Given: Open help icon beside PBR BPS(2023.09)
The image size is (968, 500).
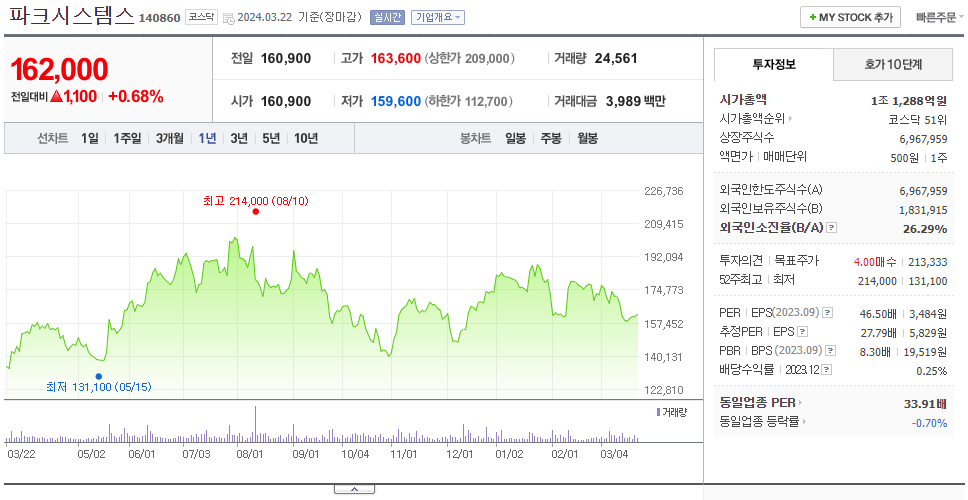Looking at the screenshot, I should pos(830,351).
